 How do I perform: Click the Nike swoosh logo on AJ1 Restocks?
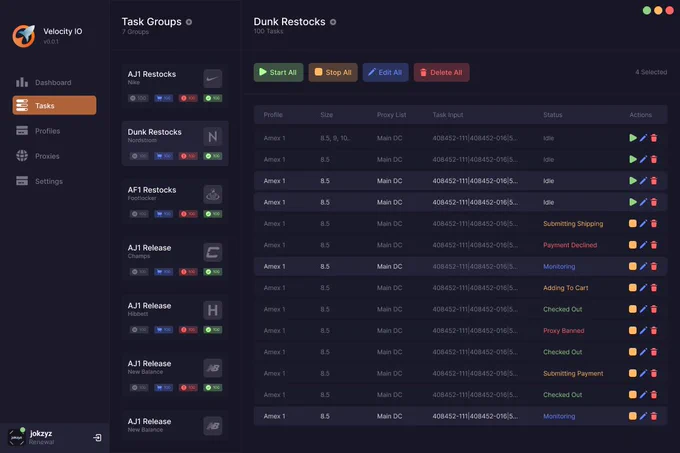click(x=212, y=79)
